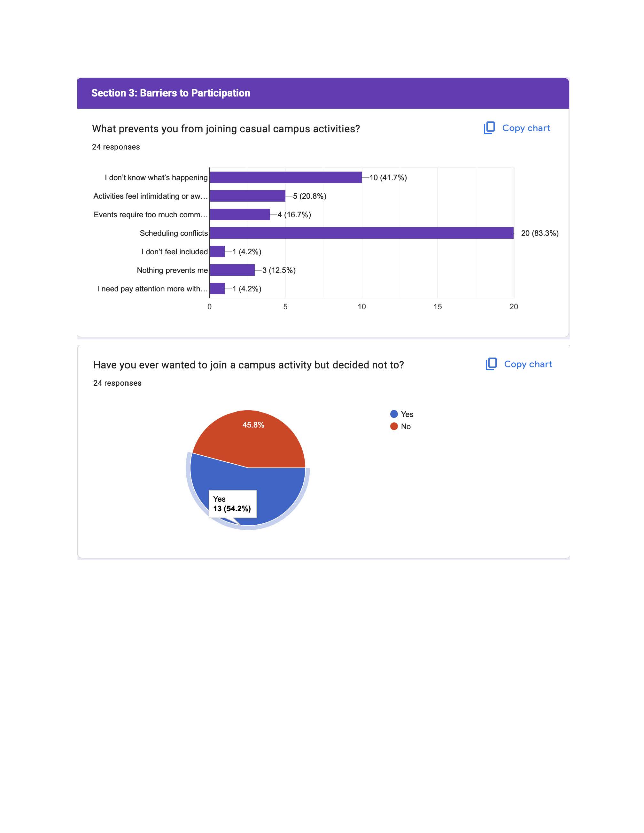The width and height of the screenshot is (644, 833).
Task: Click the 'Yes 13 (54.2%)' tooltip
Action: [232, 504]
